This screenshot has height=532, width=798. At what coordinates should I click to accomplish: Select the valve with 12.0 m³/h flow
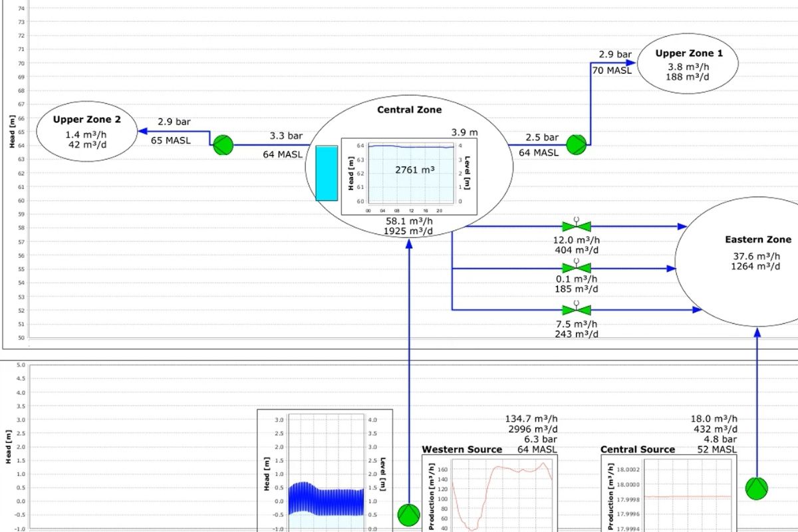577,226
